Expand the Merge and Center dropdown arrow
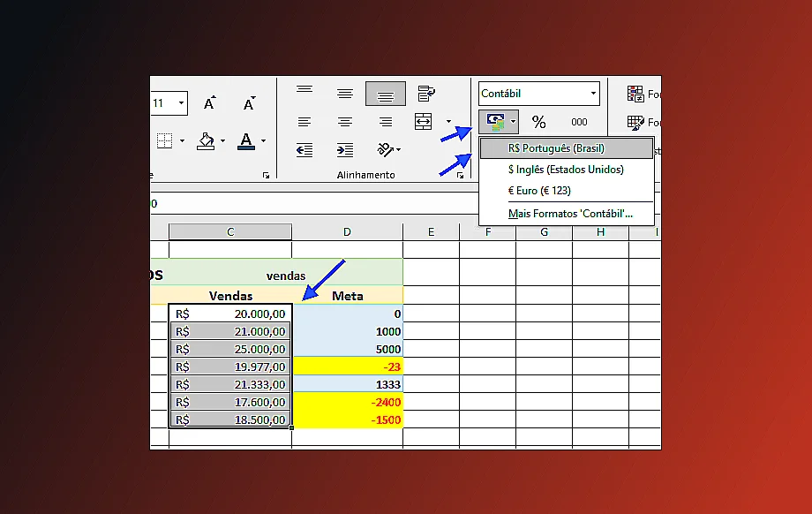 pos(448,122)
